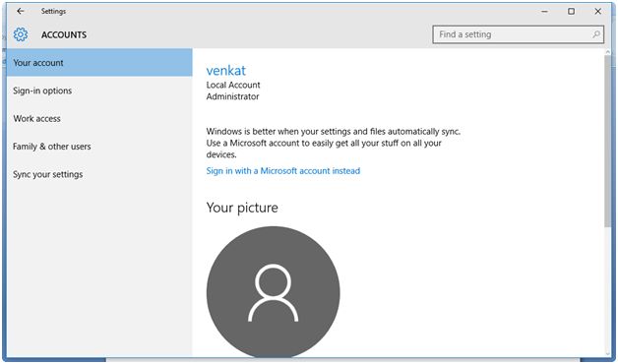618x364 pixels.
Task: Click the venkat account name
Action: tap(225, 71)
